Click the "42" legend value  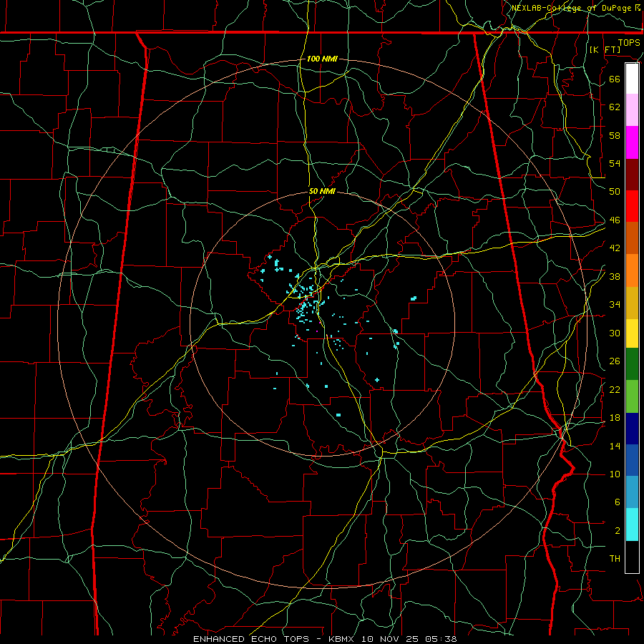tap(615, 248)
